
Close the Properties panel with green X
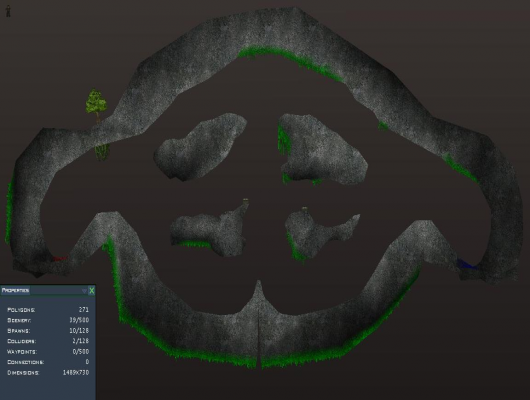(x=92, y=290)
